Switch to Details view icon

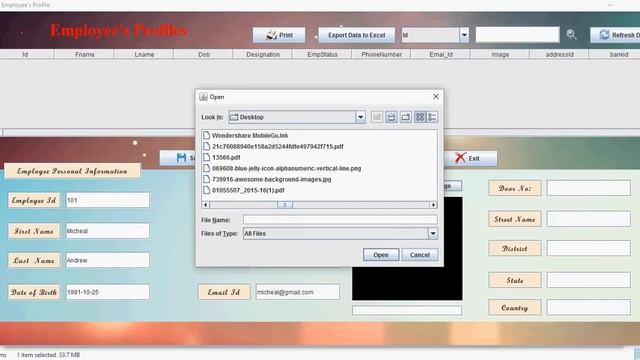pyautogui.click(x=432, y=117)
